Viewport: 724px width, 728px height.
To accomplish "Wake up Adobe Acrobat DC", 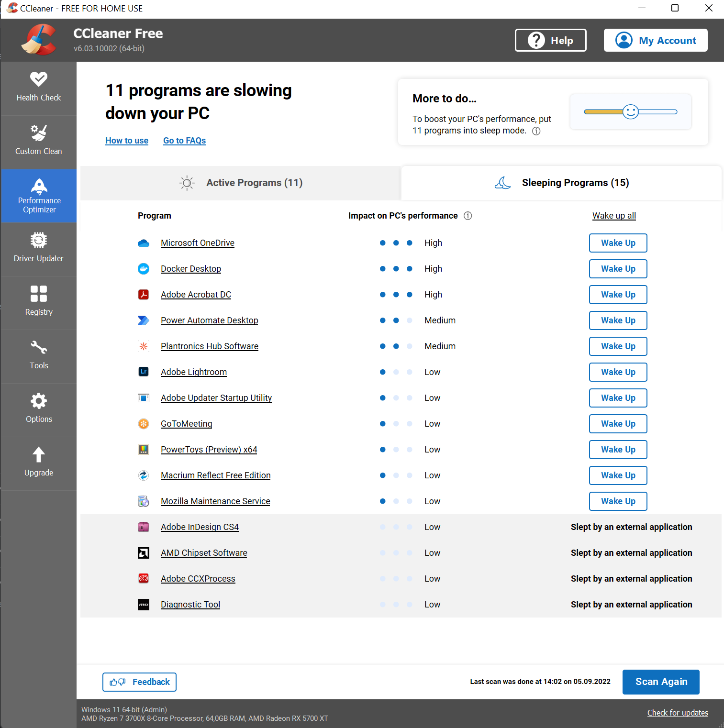I will point(618,295).
